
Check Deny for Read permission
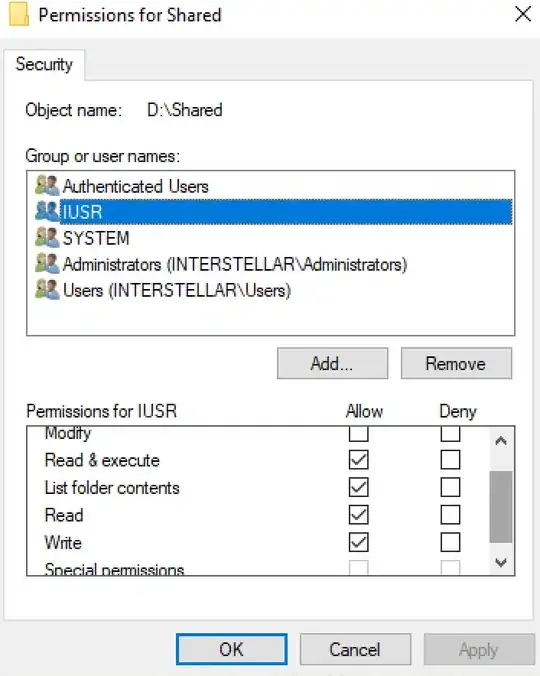click(x=450, y=515)
